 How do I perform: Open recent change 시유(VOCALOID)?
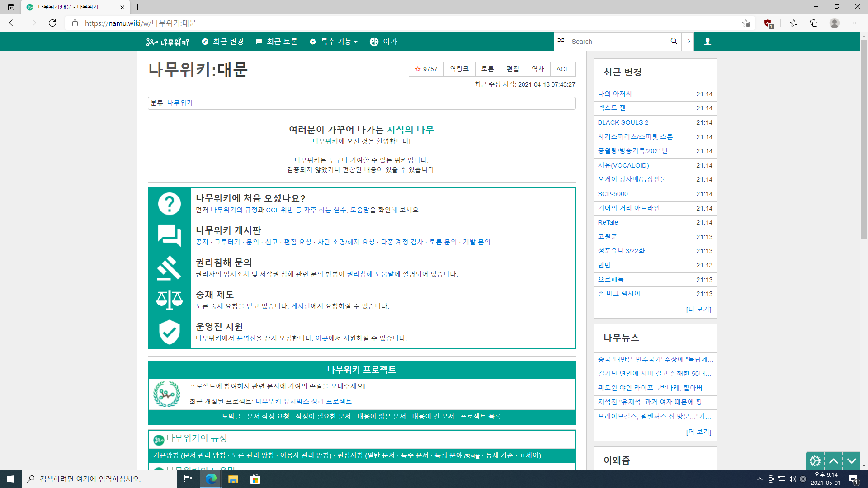click(623, 165)
